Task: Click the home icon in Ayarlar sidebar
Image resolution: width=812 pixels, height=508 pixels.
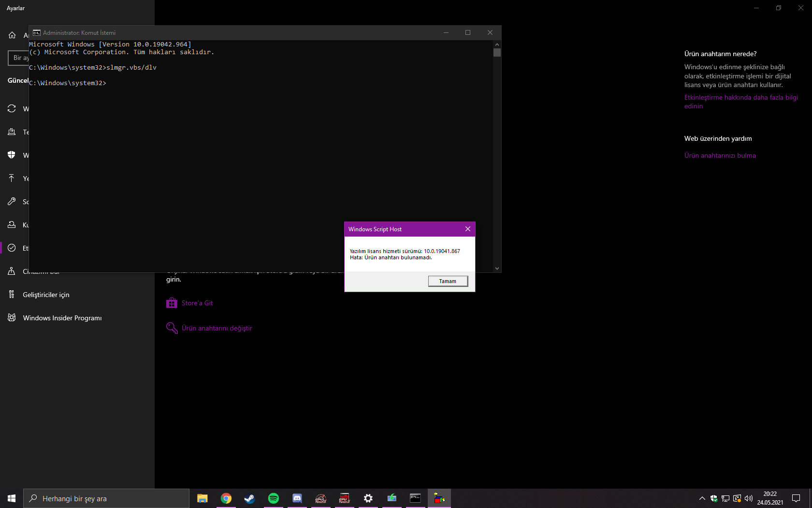Action: [12, 35]
